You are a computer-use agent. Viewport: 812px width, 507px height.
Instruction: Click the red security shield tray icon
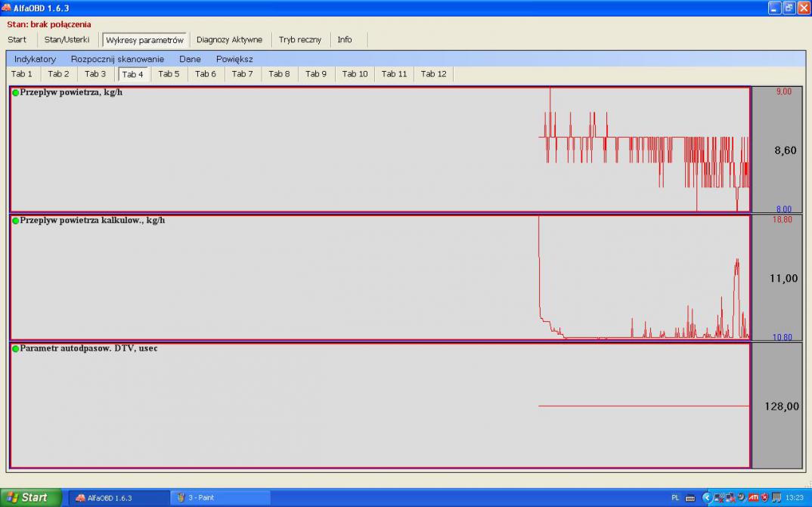764,497
